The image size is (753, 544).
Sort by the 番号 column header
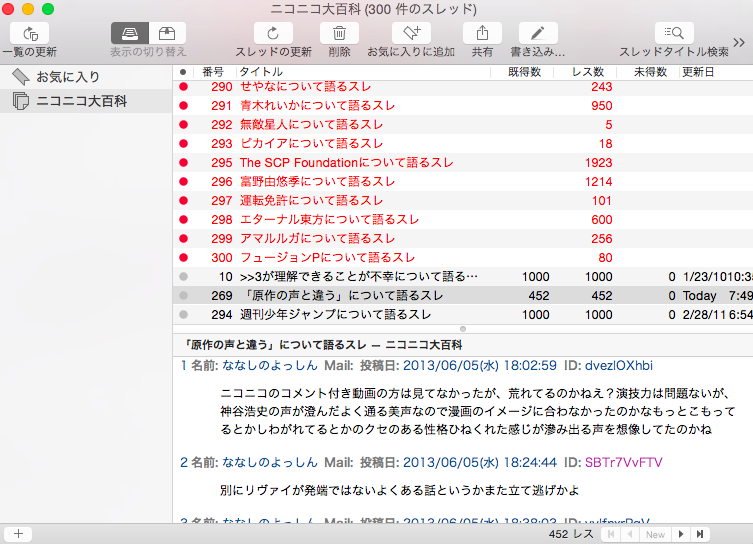pos(213,72)
